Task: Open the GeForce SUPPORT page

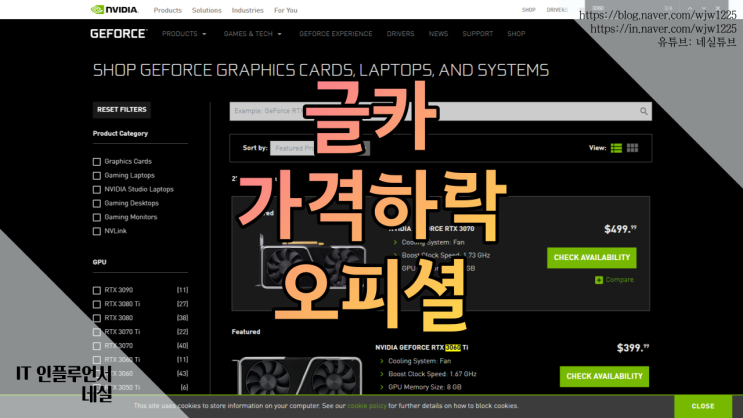Action: click(x=478, y=34)
